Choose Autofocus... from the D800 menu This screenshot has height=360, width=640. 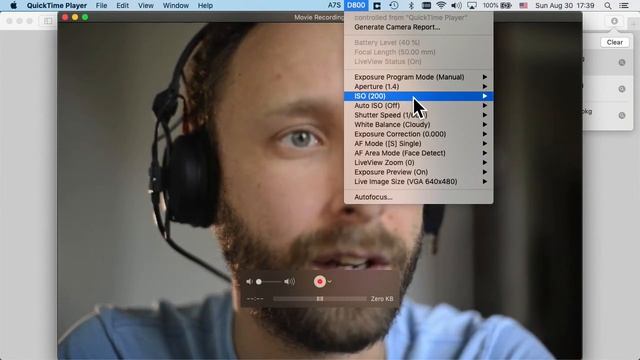pyautogui.click(x=419, y=197)
